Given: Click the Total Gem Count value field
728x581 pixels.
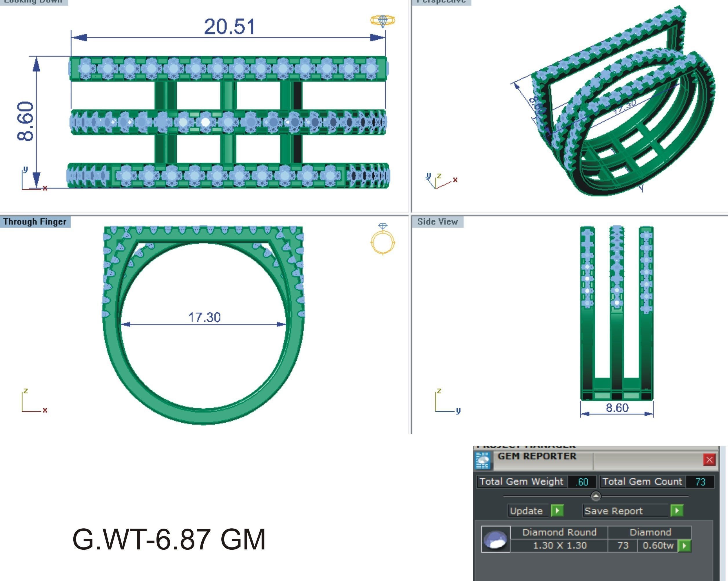Looking at the screenshot, I should pos(700,482).
